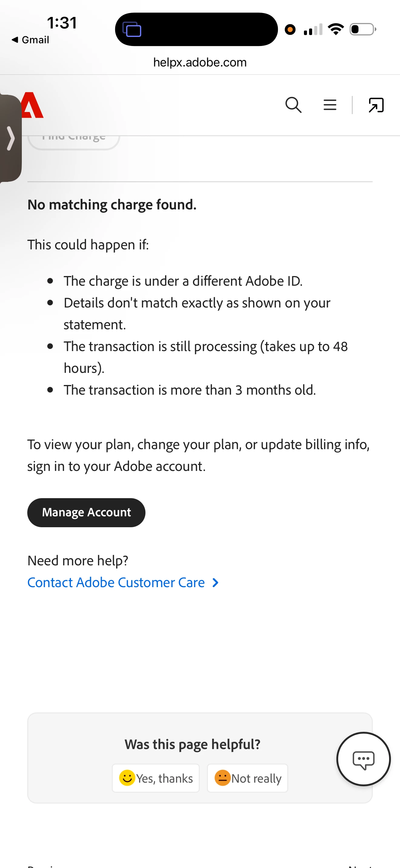400x868 pixels.
Task: Select Yes, thanks feedback option
Action: 155,778
